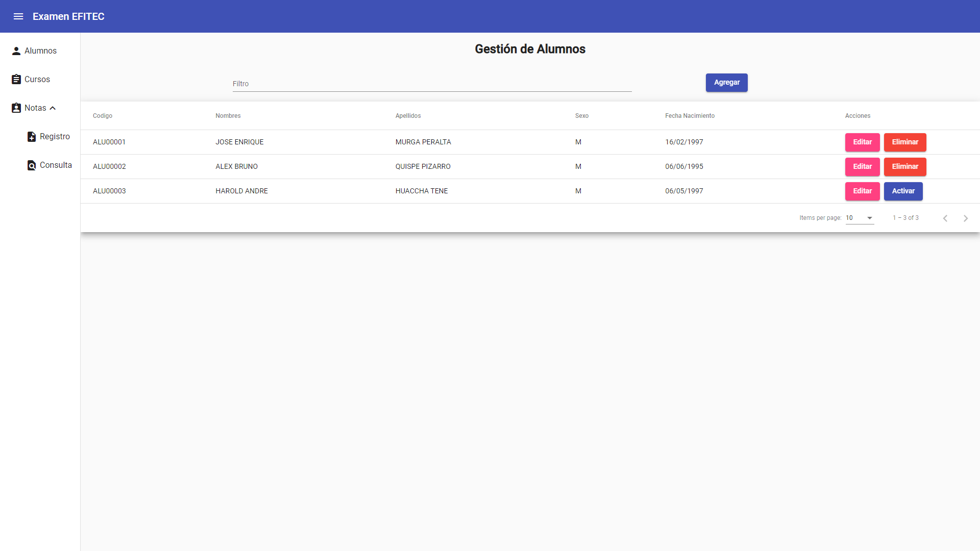
Task: Collapse the Notas section chevron
Action: click(x=52, y=108)
